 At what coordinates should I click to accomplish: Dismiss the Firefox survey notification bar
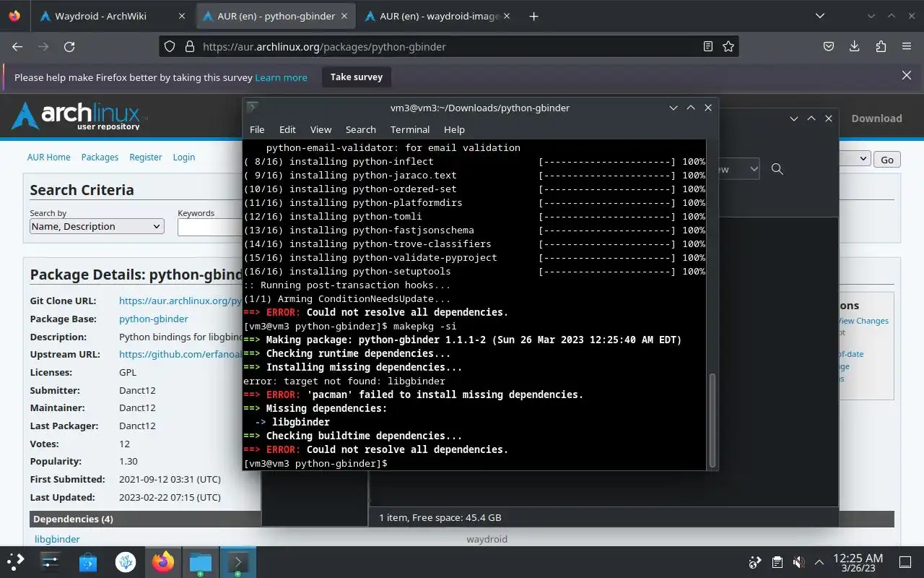907,75
